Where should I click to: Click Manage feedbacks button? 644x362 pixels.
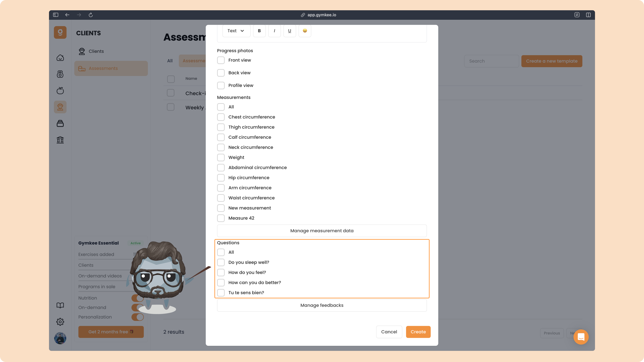(322, 305)
